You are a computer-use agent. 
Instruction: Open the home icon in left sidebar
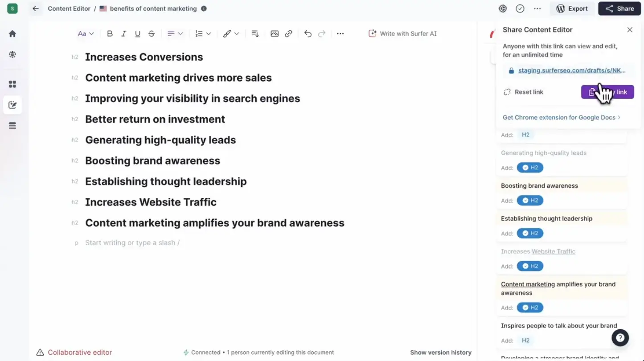point(12,34)
